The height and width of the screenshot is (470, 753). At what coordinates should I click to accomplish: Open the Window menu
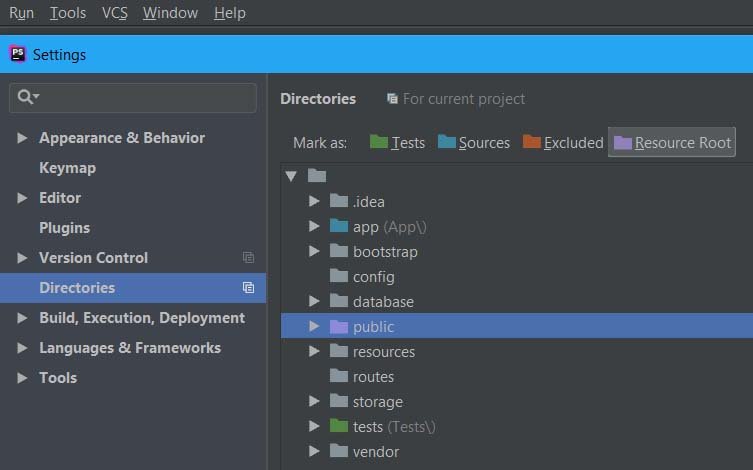click(170, 13)
